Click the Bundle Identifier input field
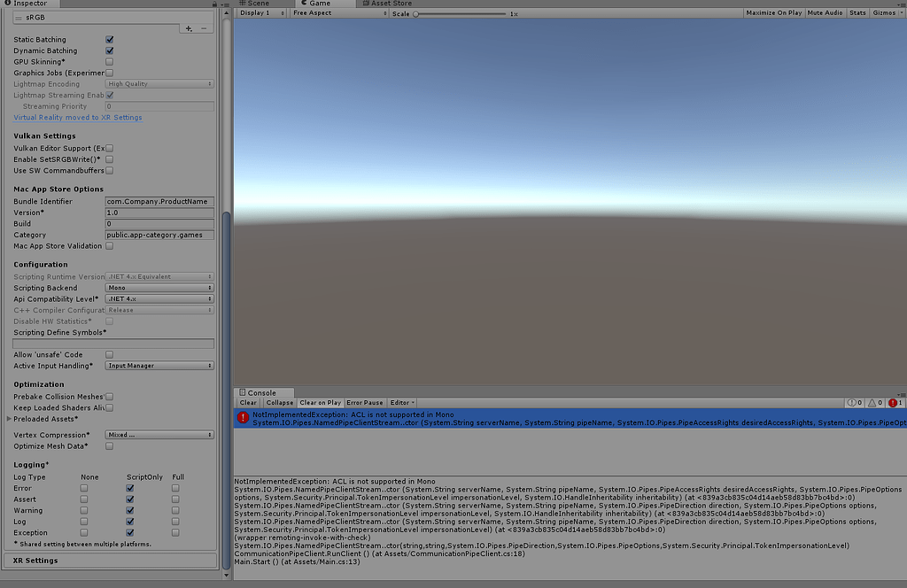This screenshot has width=907, height=588. tap(159, 201)
